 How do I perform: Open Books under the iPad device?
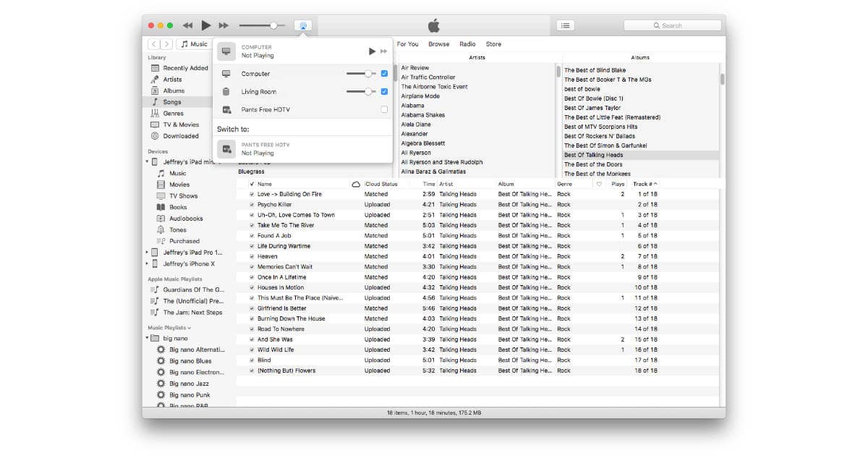click(x=178, y=207)
